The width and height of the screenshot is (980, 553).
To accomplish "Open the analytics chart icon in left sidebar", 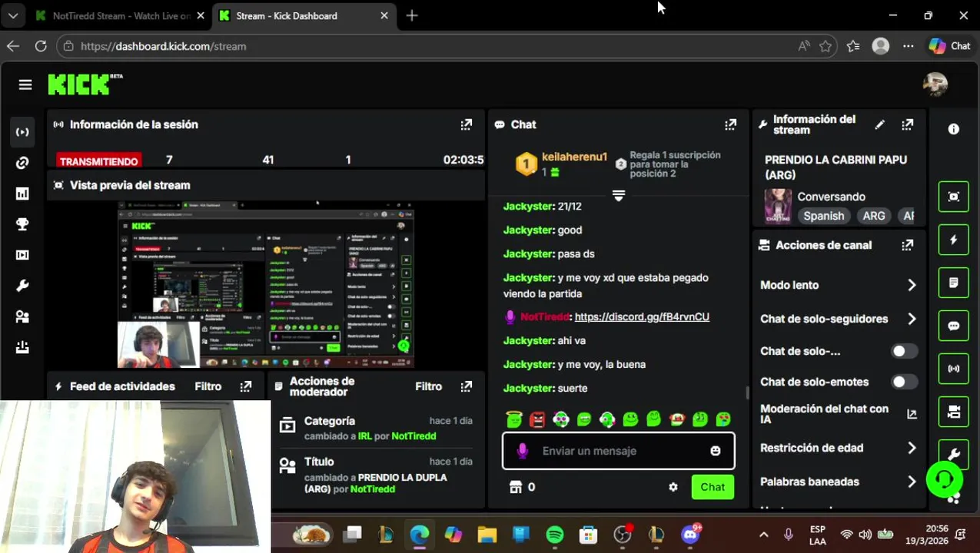I will (x=22, y=194).
